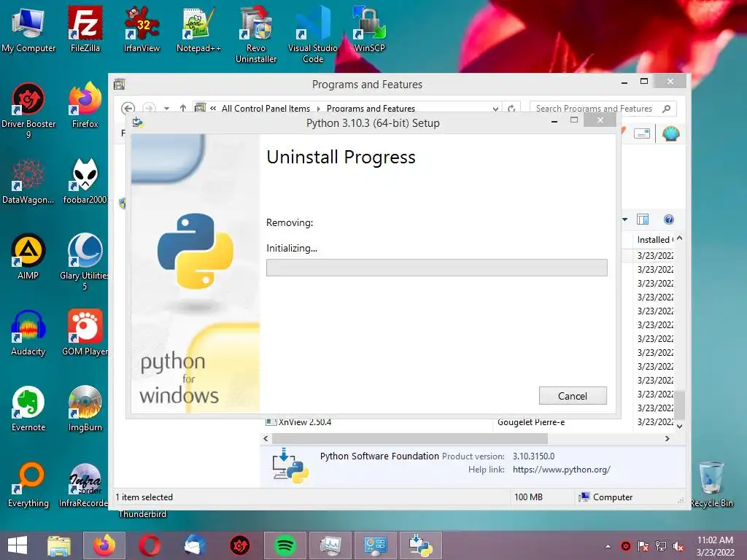
Task: Click Programs and Features breadcrumb
Action: [x=371, y=109]
